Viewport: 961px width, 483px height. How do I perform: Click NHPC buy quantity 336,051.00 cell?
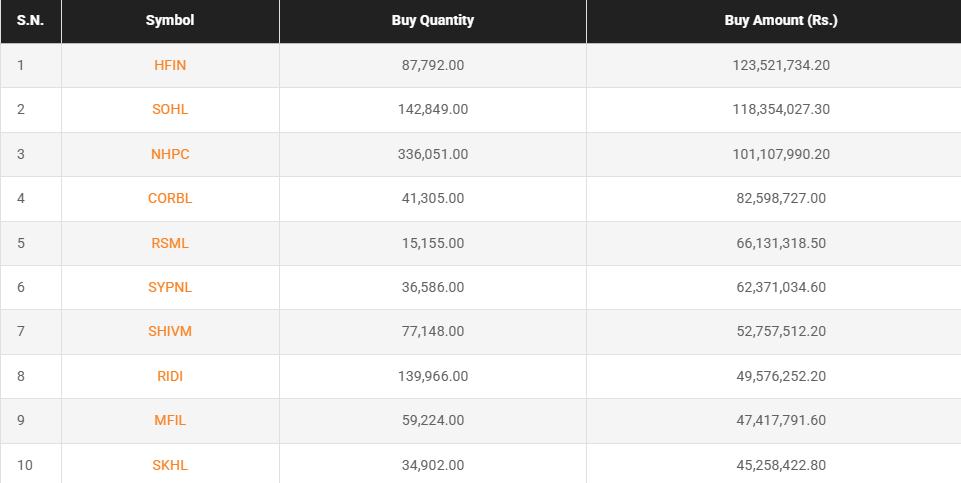point(432,154)
